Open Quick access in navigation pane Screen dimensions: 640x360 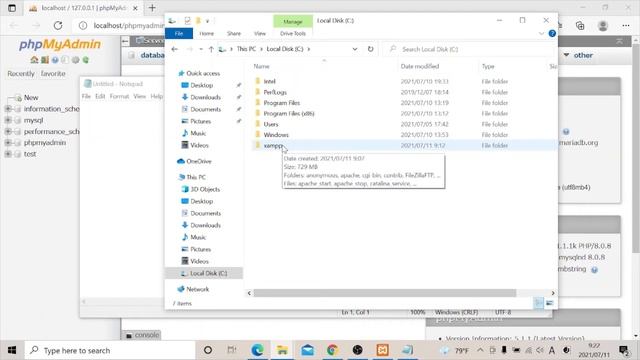(203, 73)
